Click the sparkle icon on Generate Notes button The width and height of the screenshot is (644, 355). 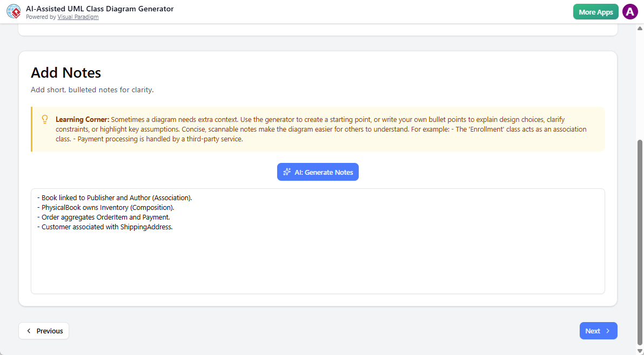coord(287,172)
